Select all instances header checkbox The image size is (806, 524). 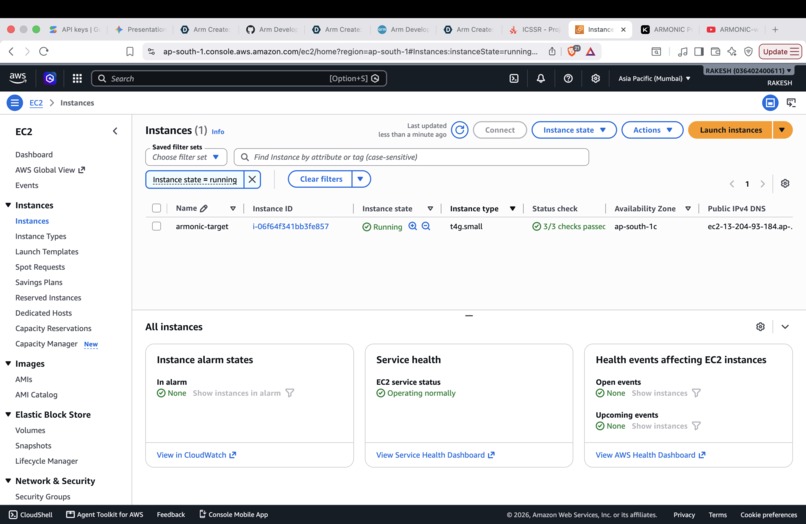click(x=156, y=208)
